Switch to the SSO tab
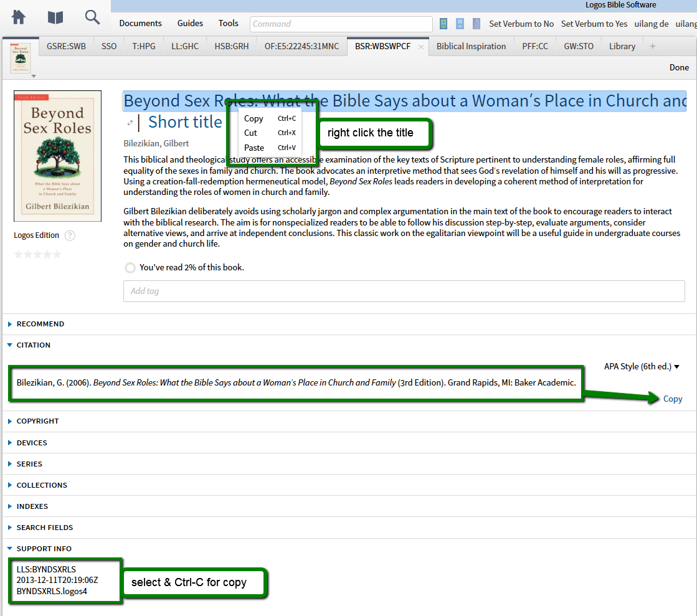 coord(109,46)
